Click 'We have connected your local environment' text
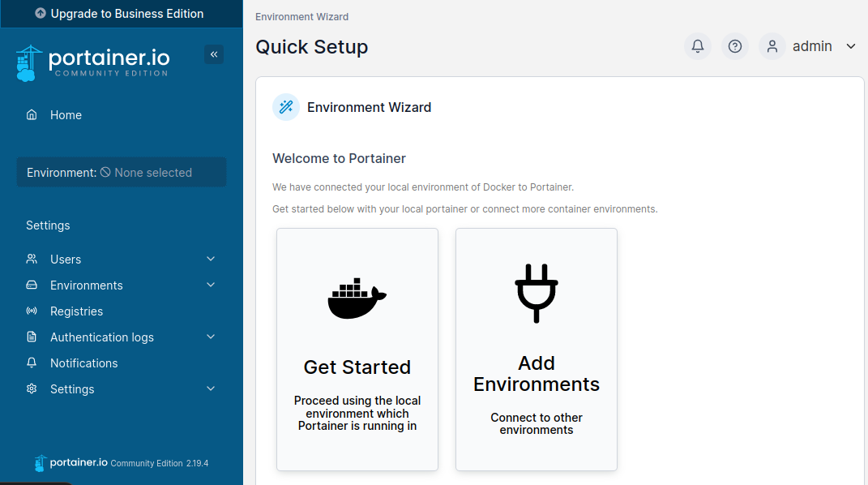The width and height of the screenshot is (868, 485). [x=423, y=187]
